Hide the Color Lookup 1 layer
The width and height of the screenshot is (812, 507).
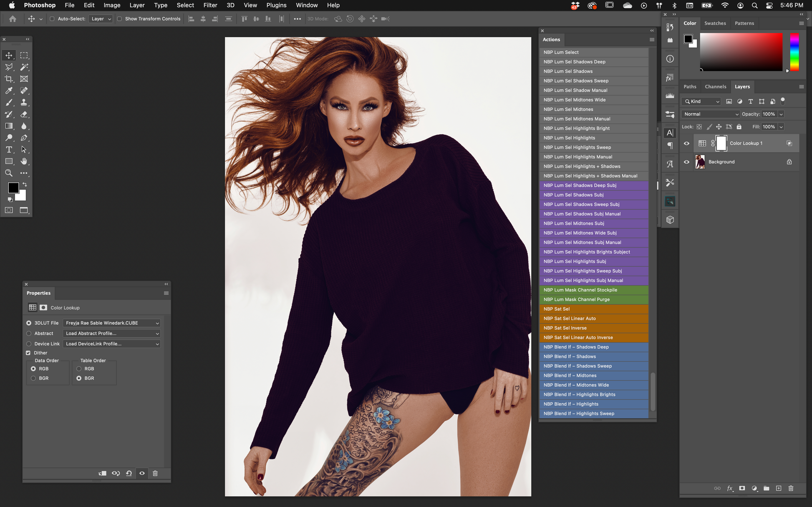pyautogui.click(x=686, y=143)
